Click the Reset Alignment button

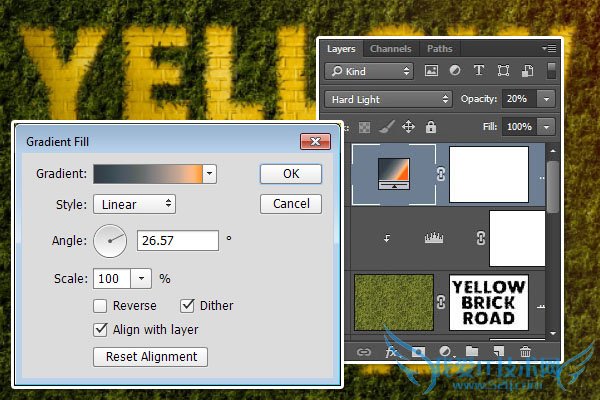[x=150, y=357]
